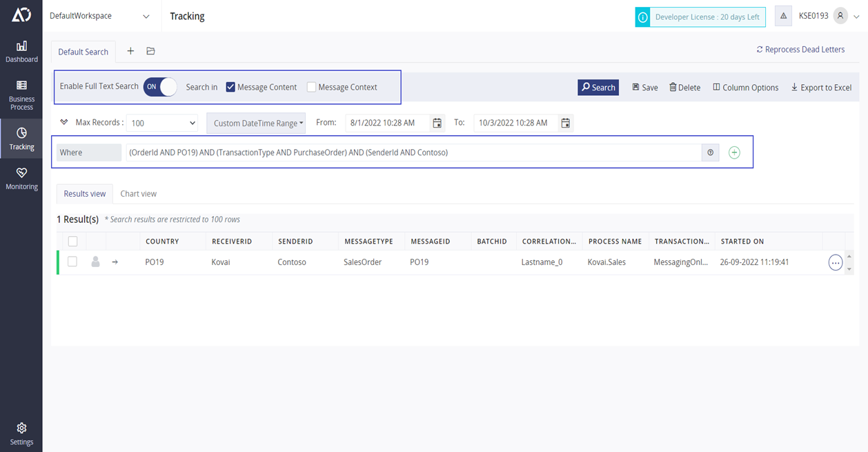Open the Tracking sidebar item
Screen dimensions: 868x452
point(21,139)
